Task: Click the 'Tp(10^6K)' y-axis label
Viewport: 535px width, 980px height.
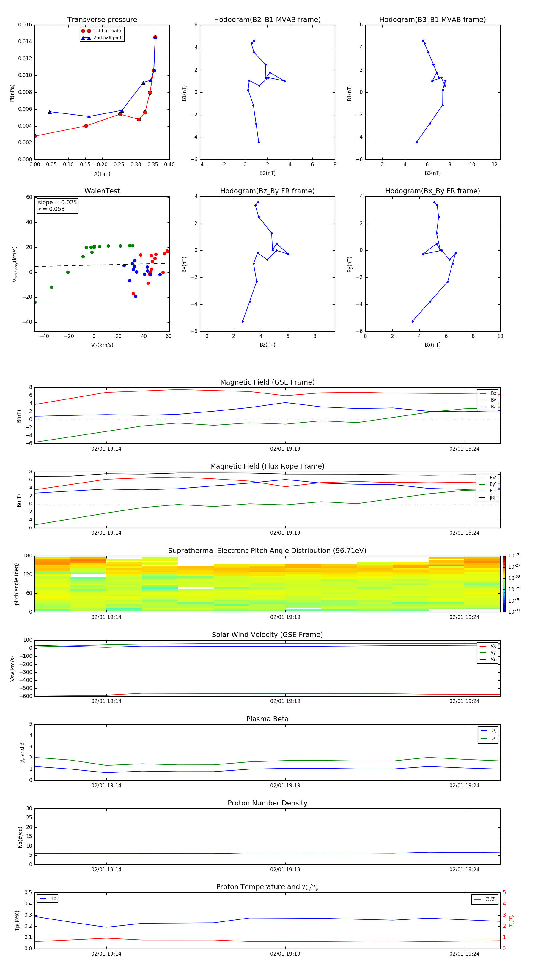Action: tap(17, 921)
